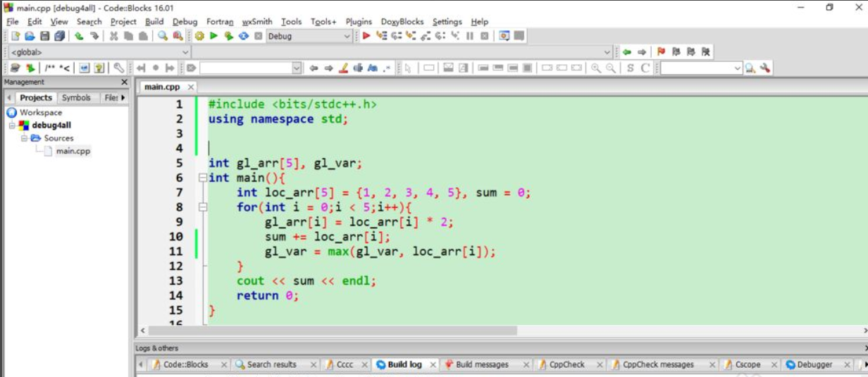This screenshot has width=868, height=377.
Task: Open the Build menu
Action: [154, 22]
